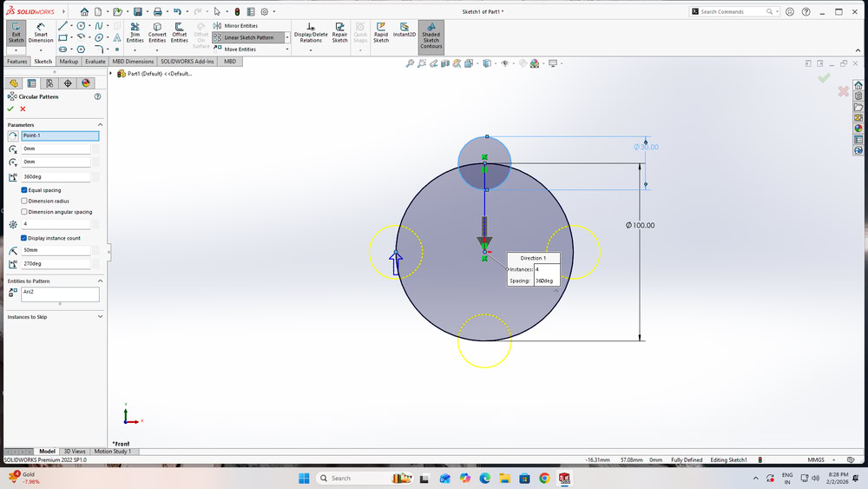Click Reverse Direction button beside Point-1
This screenshot has height=489, width=868.
coord(13,135)
